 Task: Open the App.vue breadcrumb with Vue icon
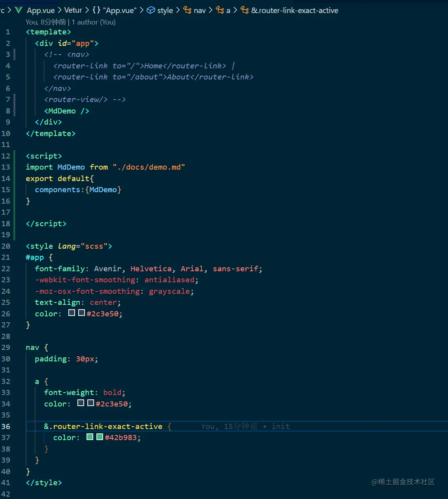[35, 10]
